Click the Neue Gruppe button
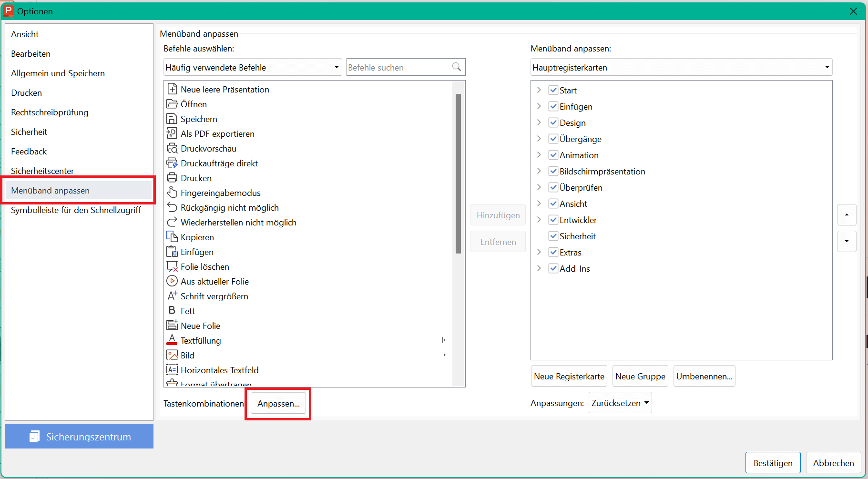This screenshot has height=479, width=868. coord(640,376)
